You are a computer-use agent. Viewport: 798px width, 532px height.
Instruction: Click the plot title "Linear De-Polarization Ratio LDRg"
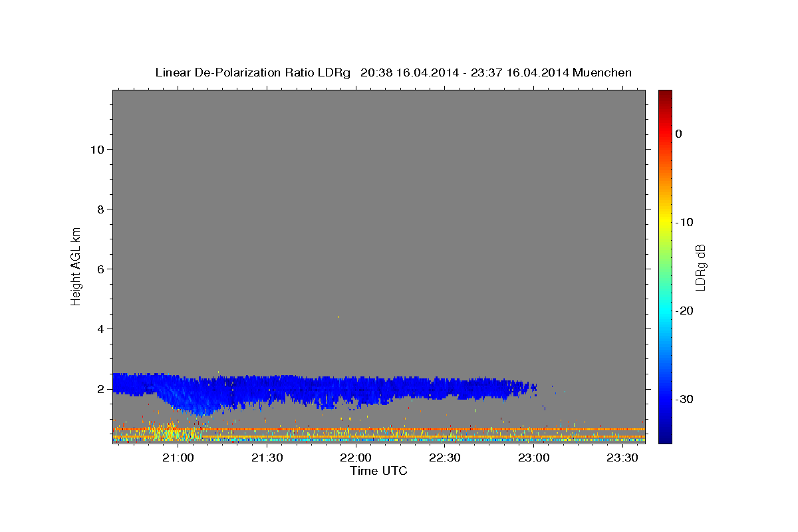pyautogui.click(x=252, y=72)
